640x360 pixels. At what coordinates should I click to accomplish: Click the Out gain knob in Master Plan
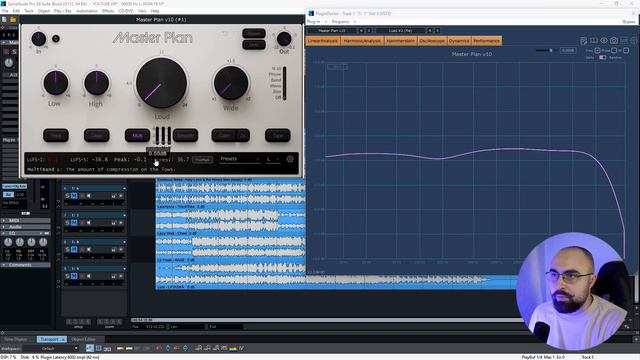point(284,39)
